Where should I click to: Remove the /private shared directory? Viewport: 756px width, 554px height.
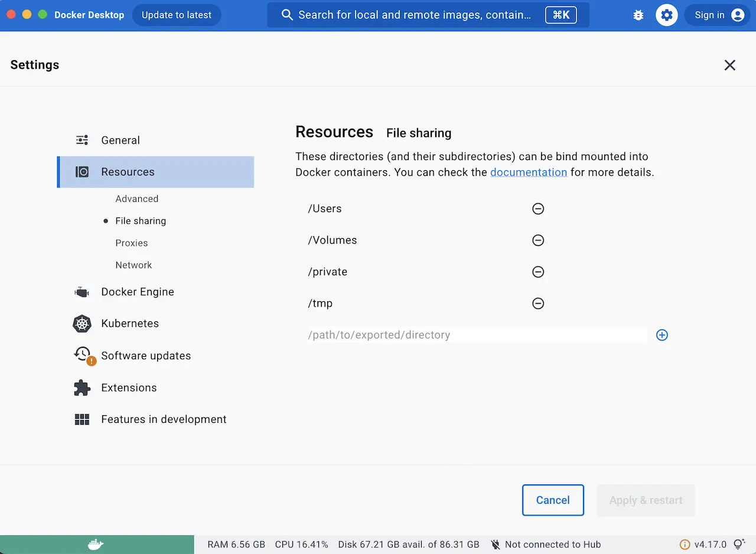pos(538,272)
